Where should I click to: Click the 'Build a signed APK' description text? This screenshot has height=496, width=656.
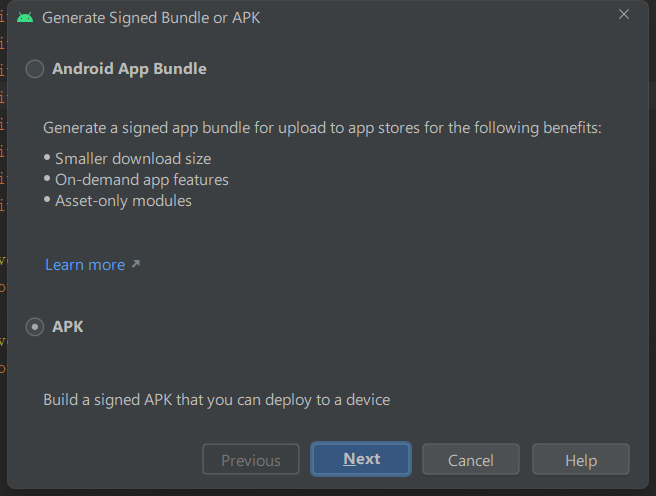216,400
